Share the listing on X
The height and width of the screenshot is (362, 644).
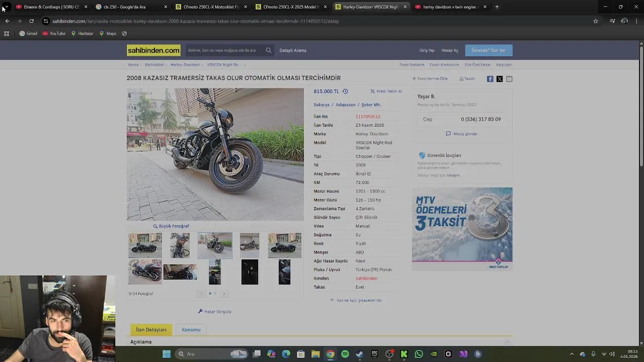pos(500,79)
